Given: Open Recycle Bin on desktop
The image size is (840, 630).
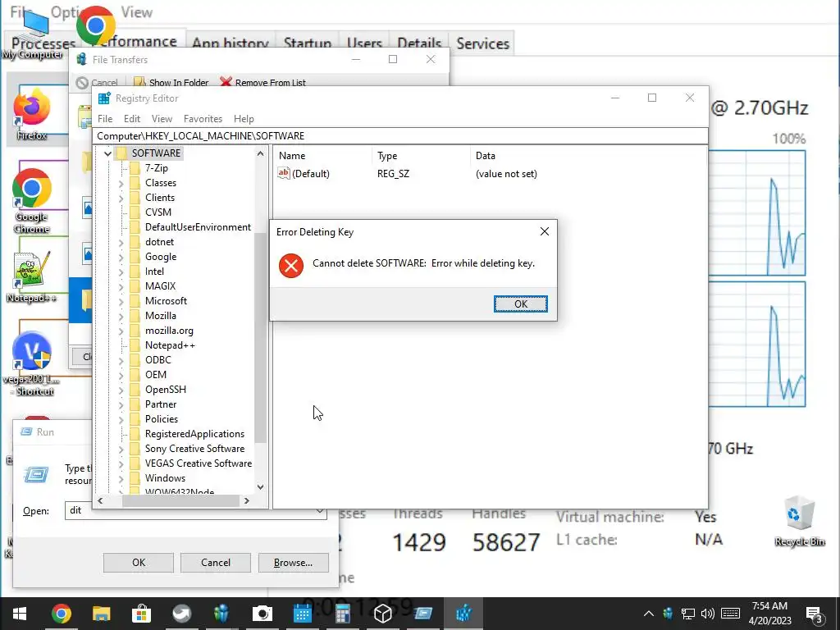Looking at the screenshot, I should [799, 521].
